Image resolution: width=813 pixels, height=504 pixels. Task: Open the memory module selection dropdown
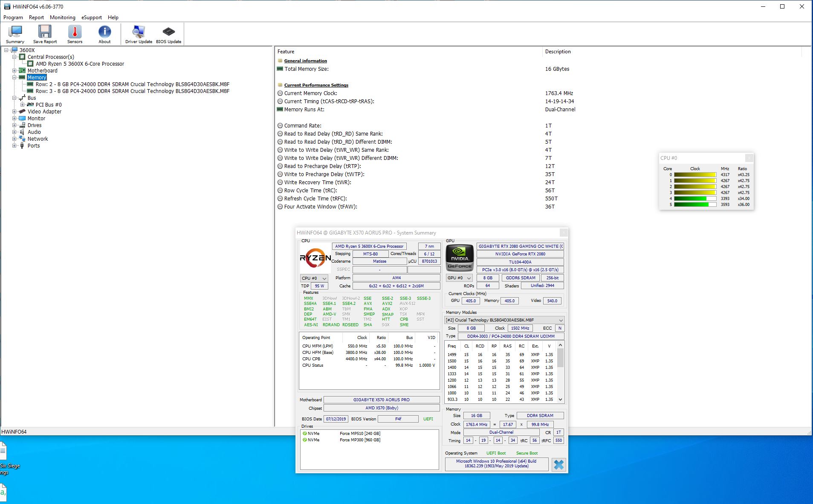(x=504, y=320)
